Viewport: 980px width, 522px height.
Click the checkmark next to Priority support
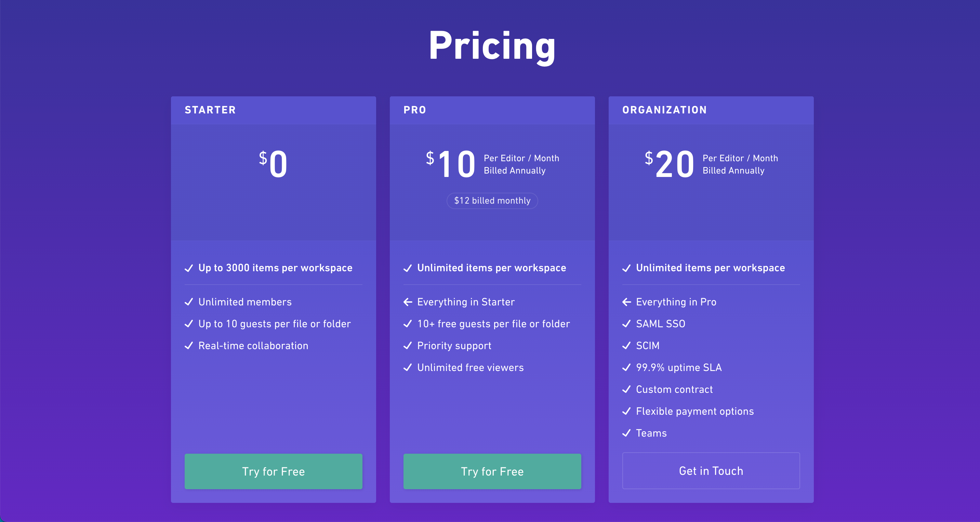408,346
